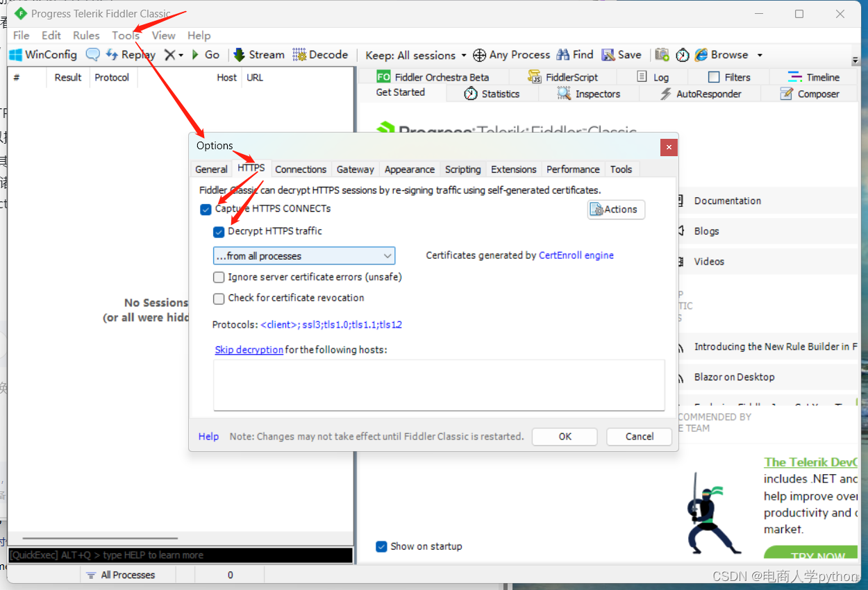Select General tab in Options
The height and width of the screenshot is (590, 868).
coord(211,169)
